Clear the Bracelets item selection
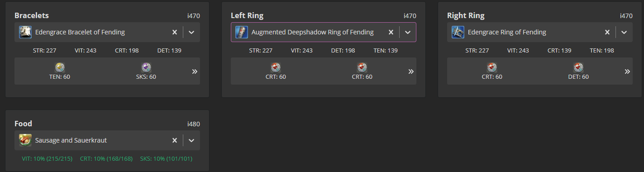644x172 pixels. pyautogui.click(x=175, y=32)
